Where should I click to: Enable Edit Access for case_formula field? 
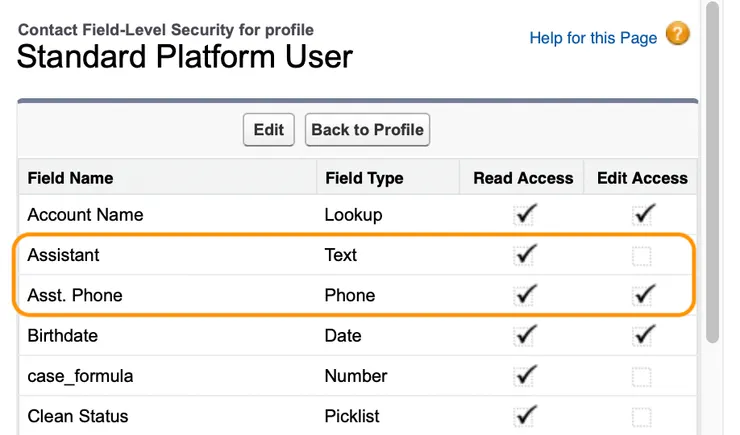pos(642,377)
